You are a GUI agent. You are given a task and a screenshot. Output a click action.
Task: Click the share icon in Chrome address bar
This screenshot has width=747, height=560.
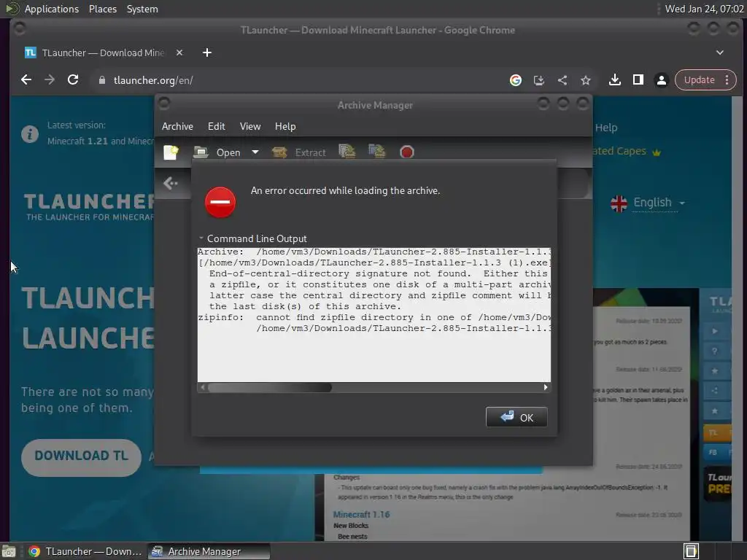562,80
